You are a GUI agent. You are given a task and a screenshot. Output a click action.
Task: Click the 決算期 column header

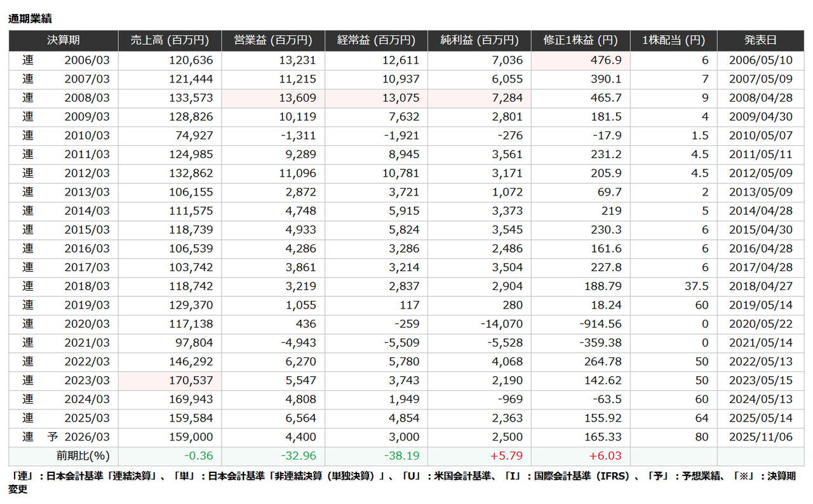pyautogui.click(x=63, y=41)
